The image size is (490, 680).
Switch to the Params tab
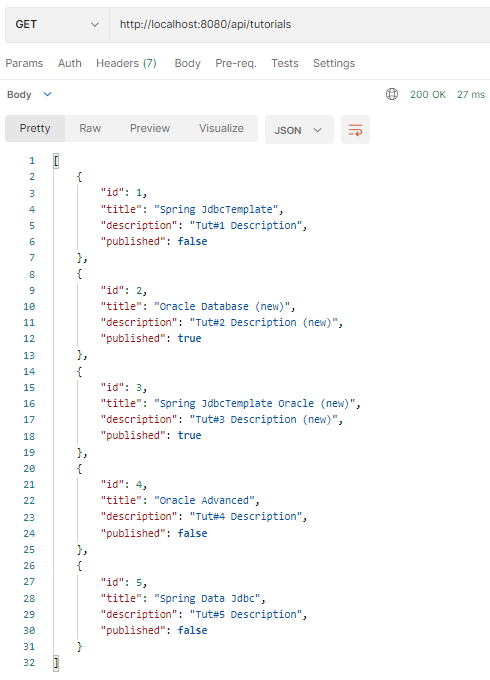point(24,63)
